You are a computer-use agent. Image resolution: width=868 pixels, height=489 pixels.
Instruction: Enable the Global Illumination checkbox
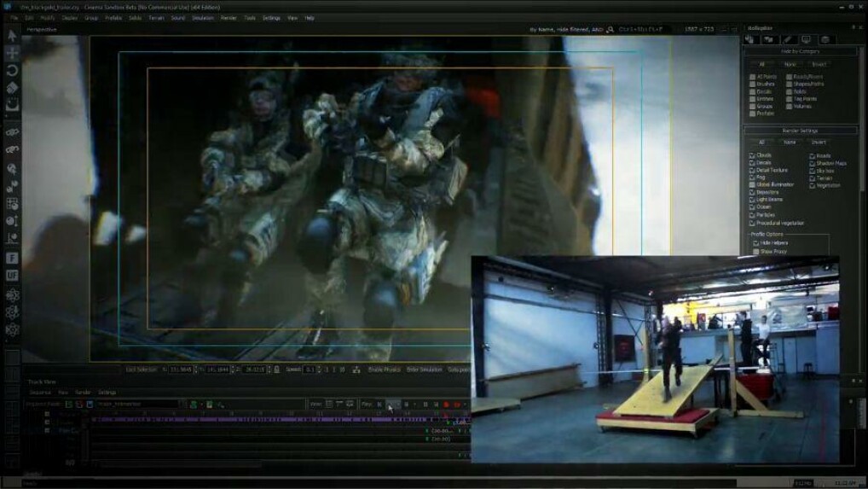pos(752,184)
